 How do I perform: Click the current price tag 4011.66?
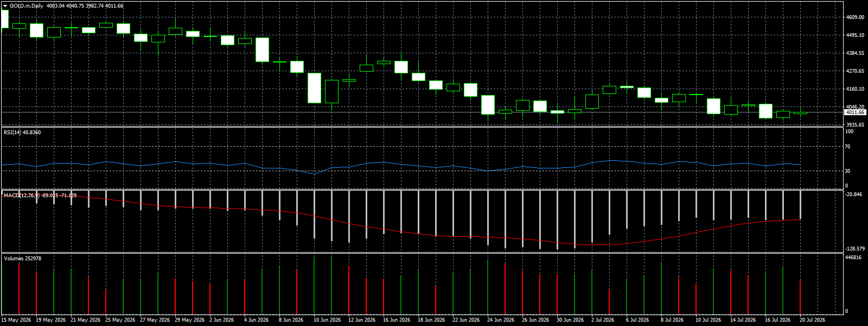[855, 112]
